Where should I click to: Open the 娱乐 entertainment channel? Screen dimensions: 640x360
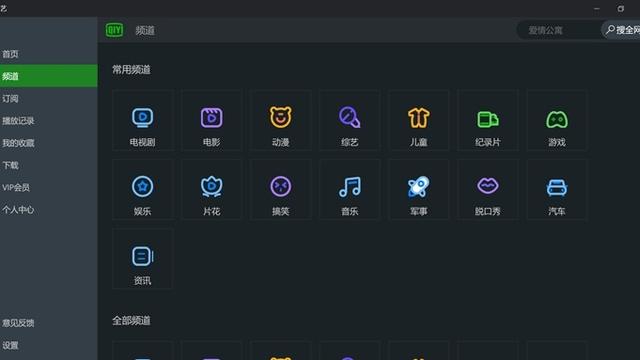click(142, 190)
